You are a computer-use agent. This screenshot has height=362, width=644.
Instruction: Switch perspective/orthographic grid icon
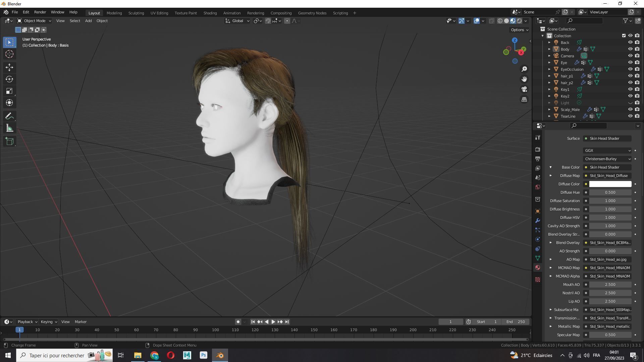[x=524, y=100]
